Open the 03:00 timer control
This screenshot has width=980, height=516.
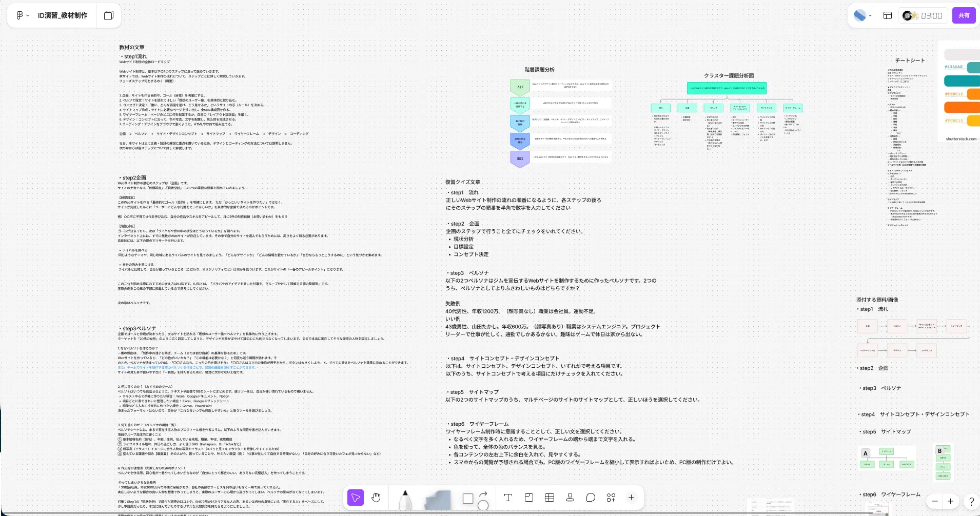[923, 15]
